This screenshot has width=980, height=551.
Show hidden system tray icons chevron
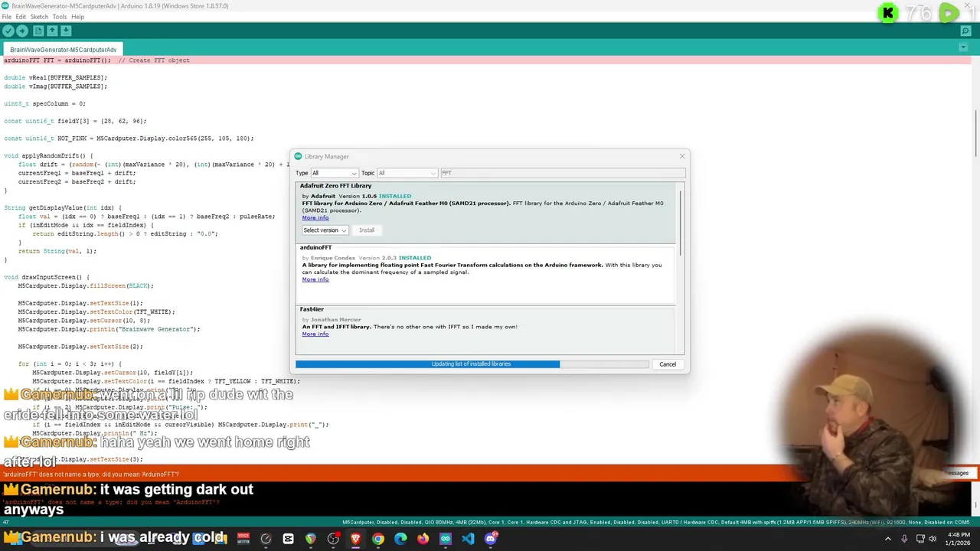(x=888, y=539)
